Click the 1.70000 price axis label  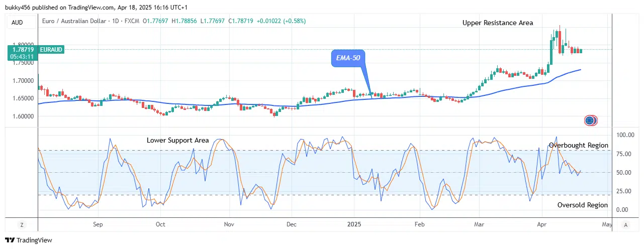[22, 80]
